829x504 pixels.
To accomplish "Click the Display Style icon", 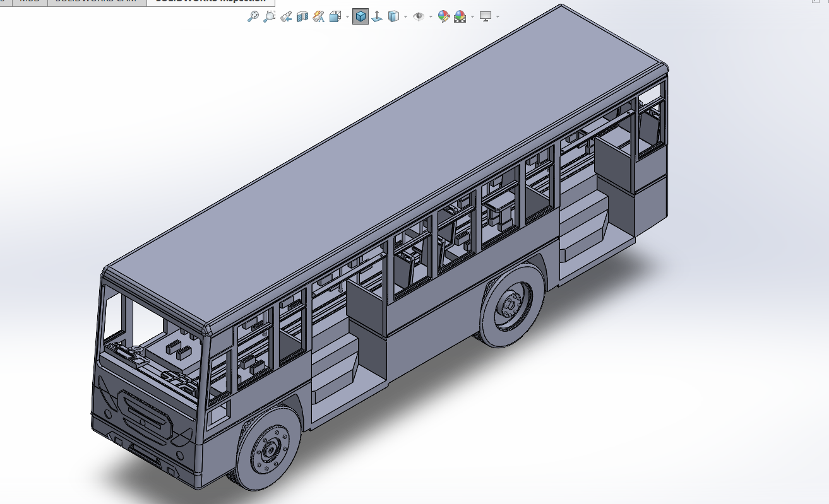I will [393, 16].
